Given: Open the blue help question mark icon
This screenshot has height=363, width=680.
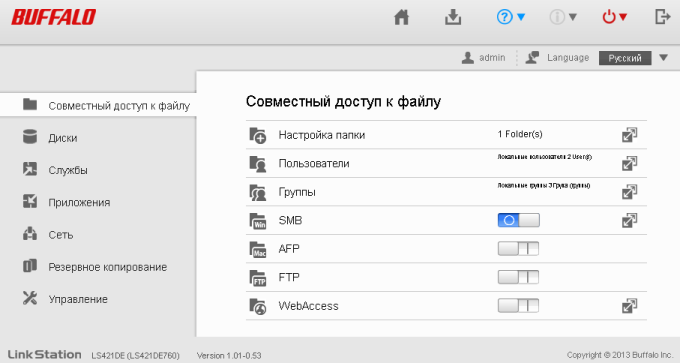Looking at the screenshot, I should [x=504, y=17].
